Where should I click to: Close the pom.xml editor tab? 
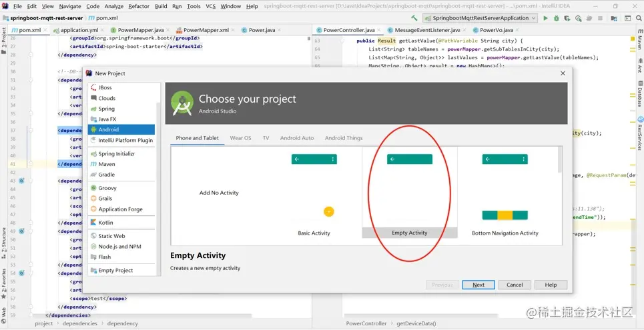pyautogui.click(x=45, y=31)
